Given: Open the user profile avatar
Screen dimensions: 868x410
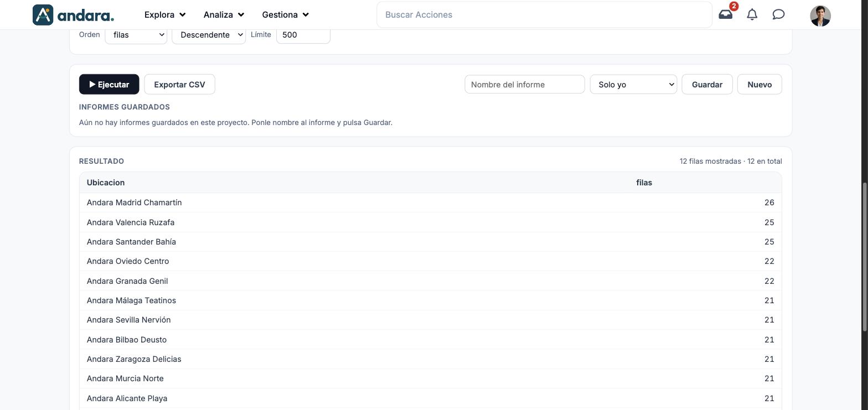Looking at the screenshot, I should [820, 15].
